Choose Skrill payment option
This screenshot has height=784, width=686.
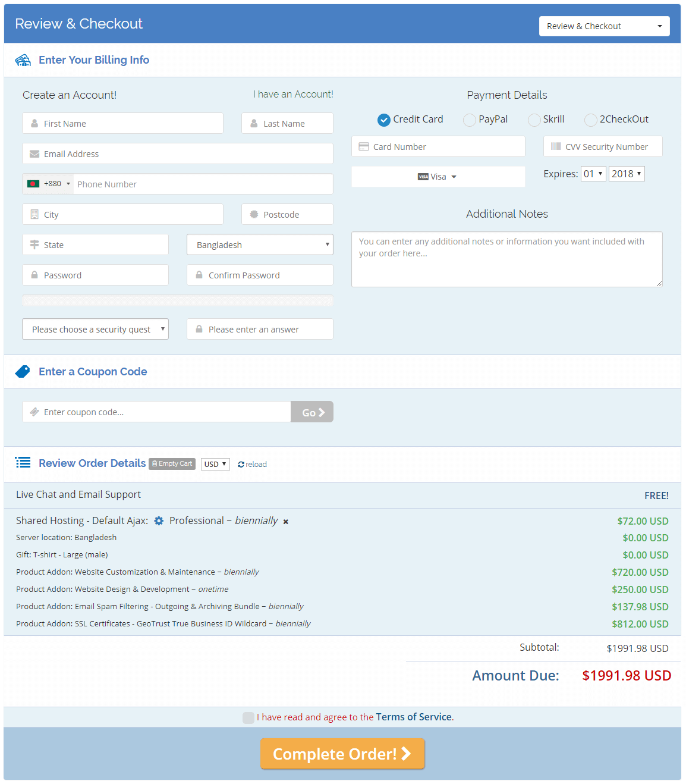click(x=534, y=120)
